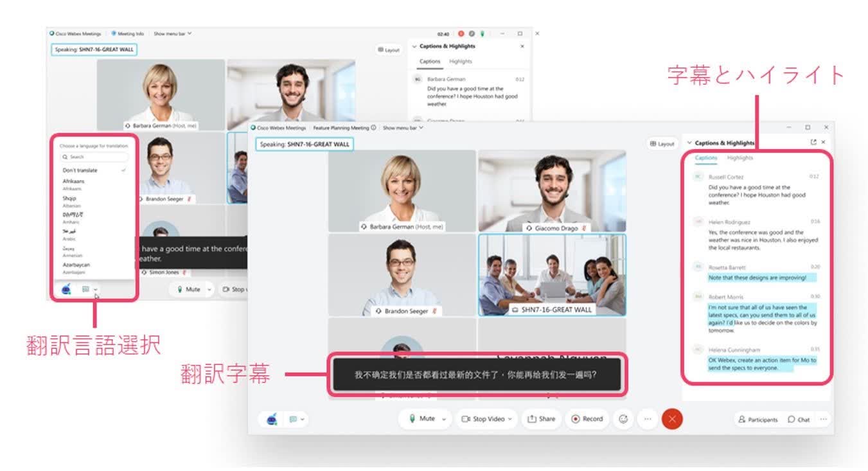Open panel options ellipsis next to Chat
Screen dimensions: 868x471
[823, 419]
